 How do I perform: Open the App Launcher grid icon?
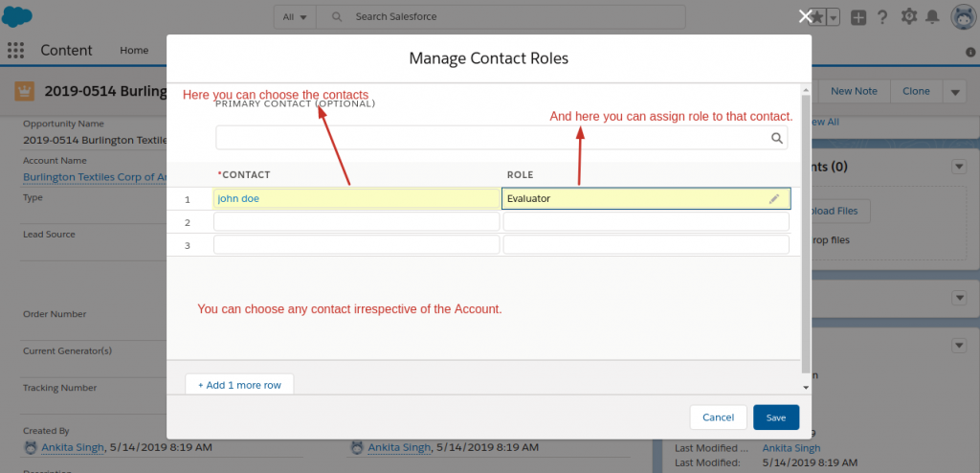[x=15, y=51]
